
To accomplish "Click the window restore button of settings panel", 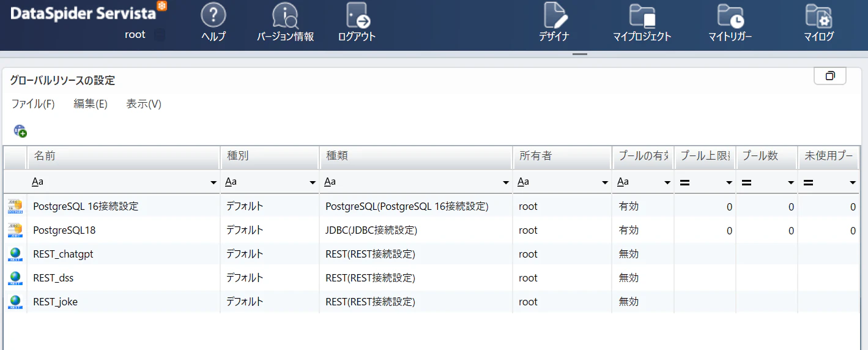I will tap(830, 76).
